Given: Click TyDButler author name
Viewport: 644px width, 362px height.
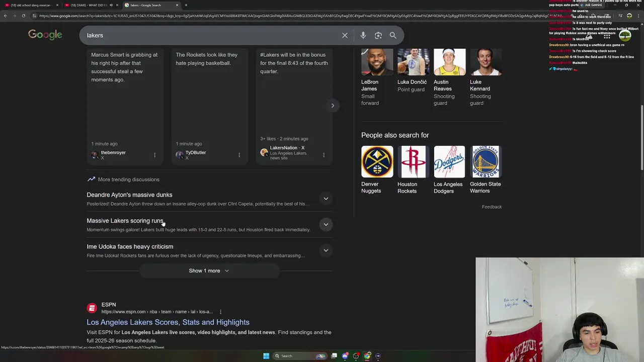Looking at the screenshot, I should pyautogui.click(x=196, y=152).
